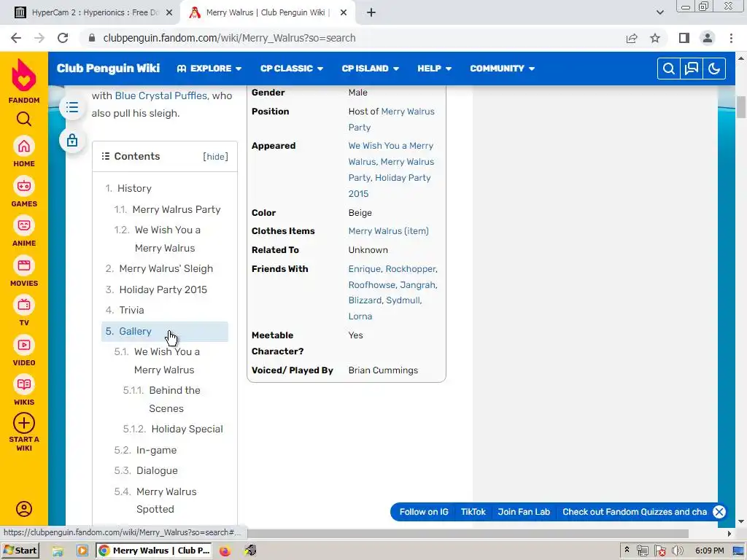Open the Movies section icon
The height and width of the screenshot is (560, 747).
coord(24,265)
